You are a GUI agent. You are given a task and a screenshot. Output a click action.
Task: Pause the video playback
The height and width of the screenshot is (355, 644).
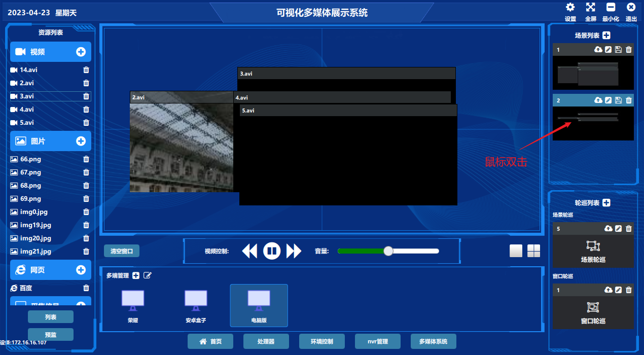[x=272, y=251]
